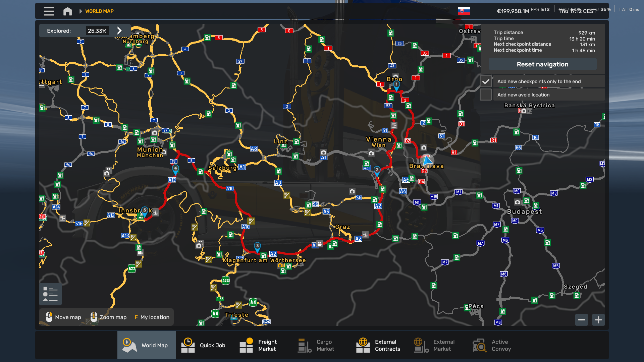
Task: Expand the Explored percentage panel arrow
Action: pos(119,31)
